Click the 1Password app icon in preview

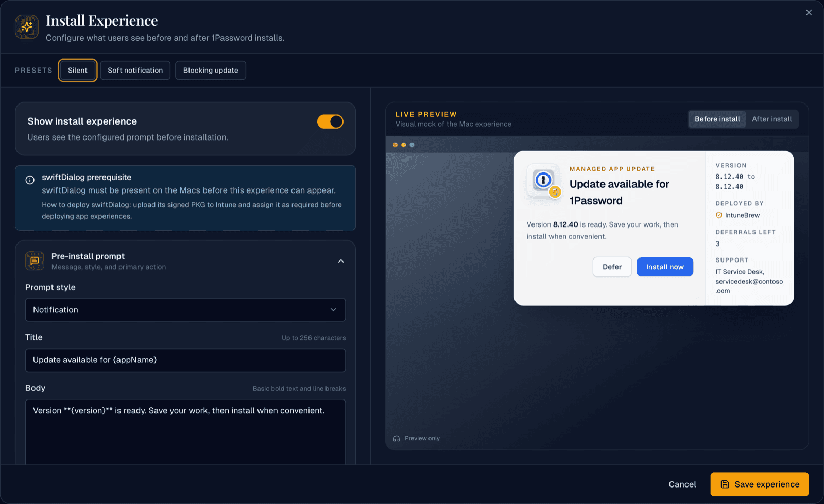click(544, 181)
